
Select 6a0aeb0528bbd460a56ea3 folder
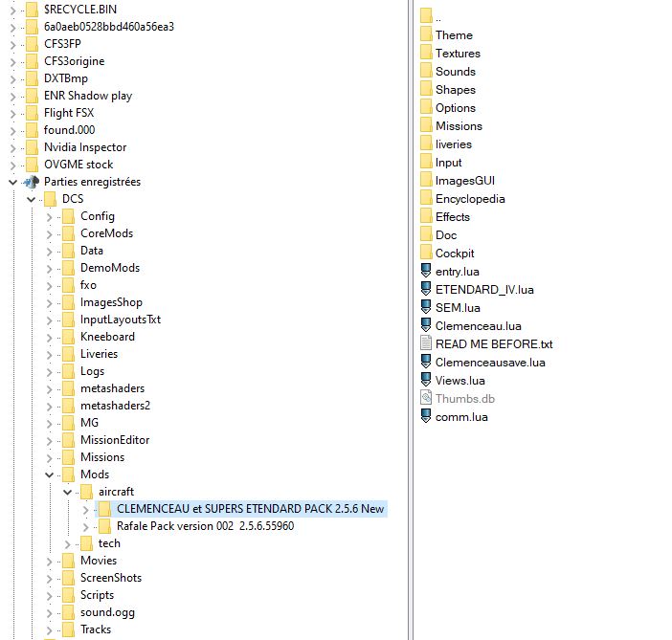coord(109,27)
